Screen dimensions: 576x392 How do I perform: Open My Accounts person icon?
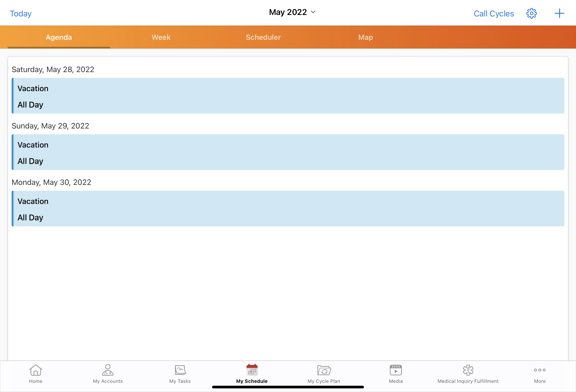pos(108,370)
